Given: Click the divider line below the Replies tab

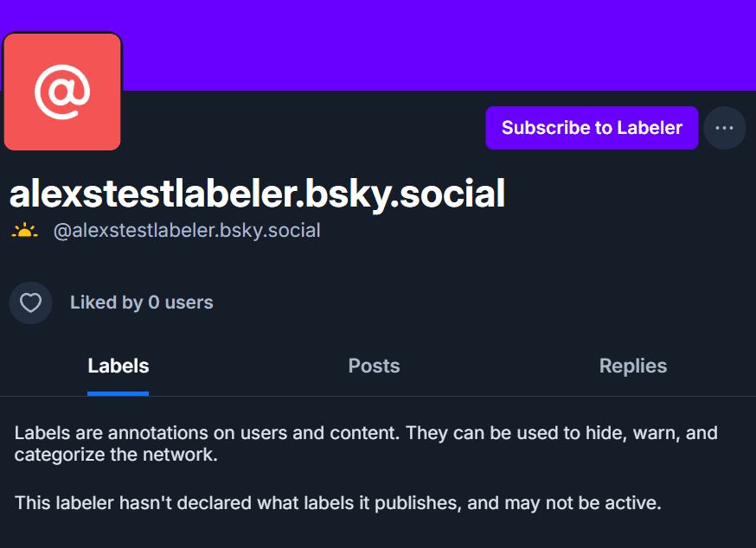Looking at the screenshot, I should 633,396.
